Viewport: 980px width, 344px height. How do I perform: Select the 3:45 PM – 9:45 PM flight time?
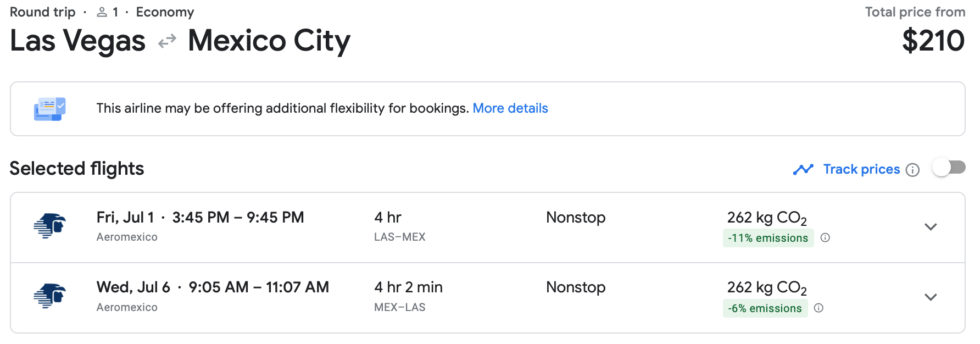coord(238,218)
